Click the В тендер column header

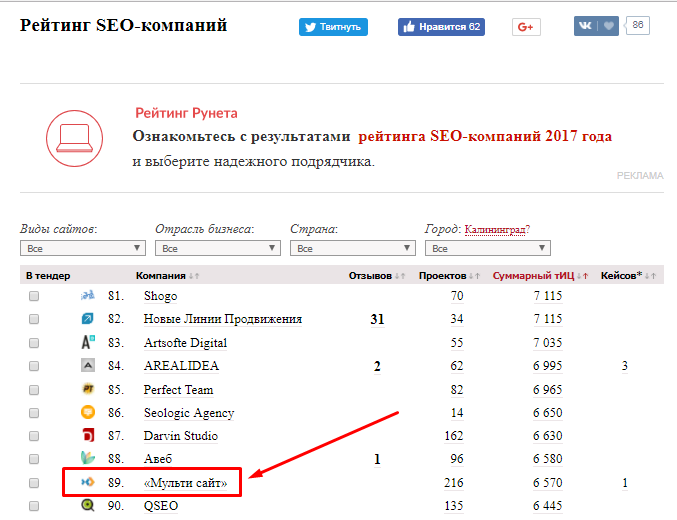48,276
